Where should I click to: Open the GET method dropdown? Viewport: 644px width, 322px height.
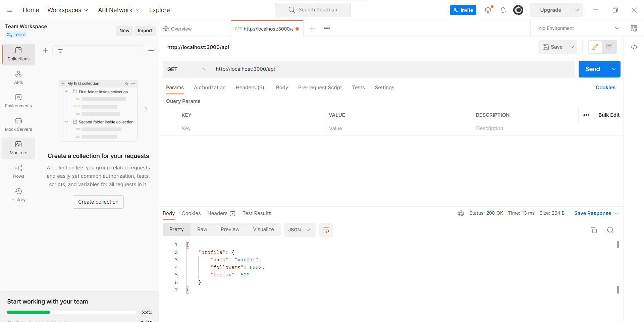pos(187,69)
